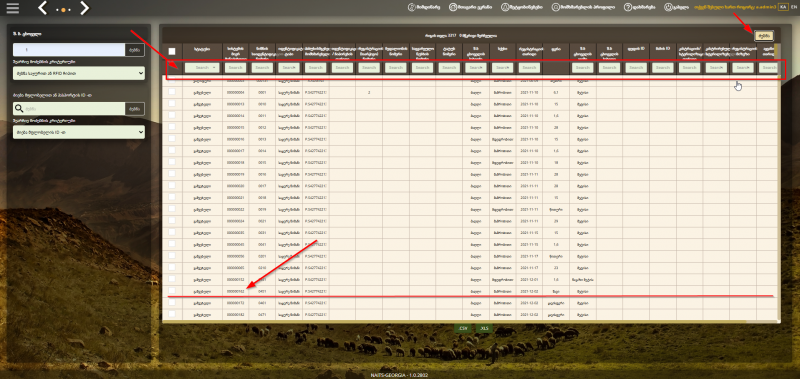Click the Search filter above the dates column
800x379 pixels.
pos(529,67)
